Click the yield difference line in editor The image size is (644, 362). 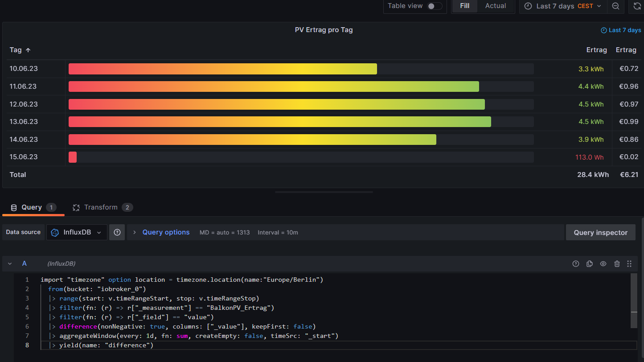[x=101, y=345]
